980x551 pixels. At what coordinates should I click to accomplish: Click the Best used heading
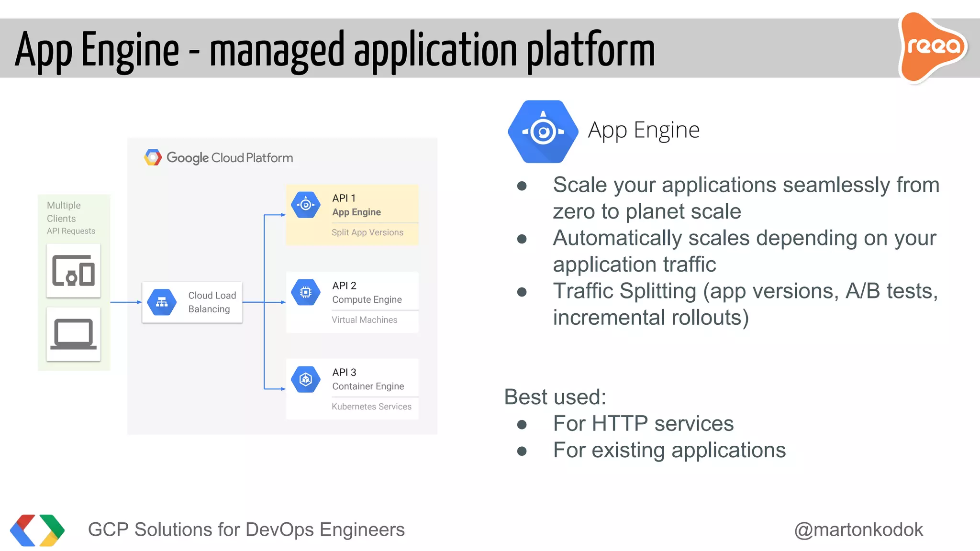(555, 397)
